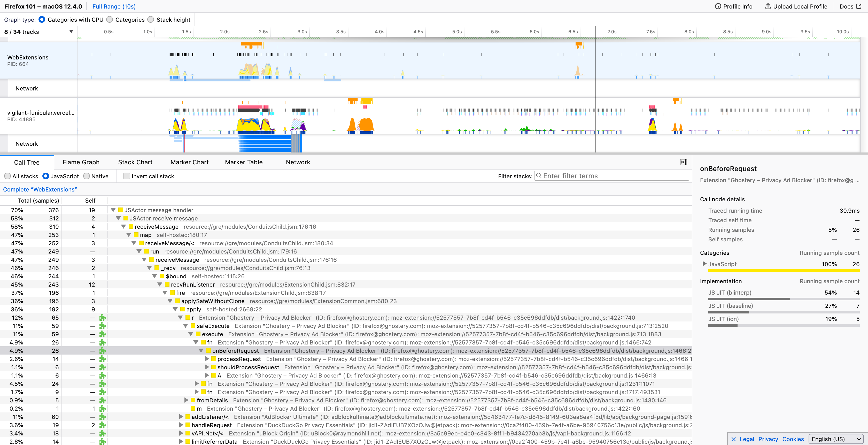868x445 pixels.
Task: Select the Stack height graph type
Action: click(151, 20)
